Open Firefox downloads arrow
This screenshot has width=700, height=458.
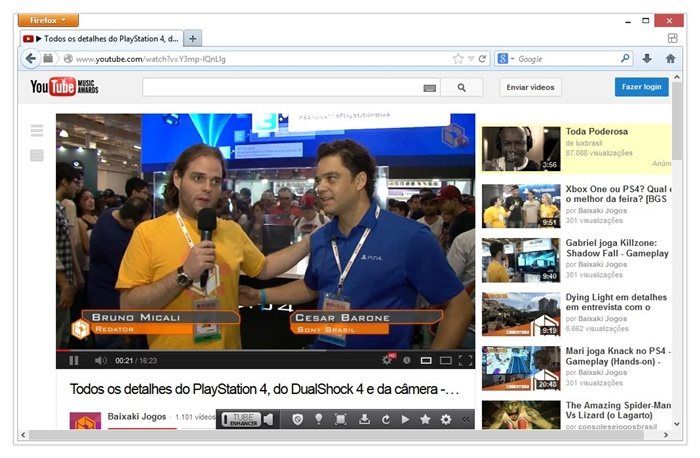point(647,58)
